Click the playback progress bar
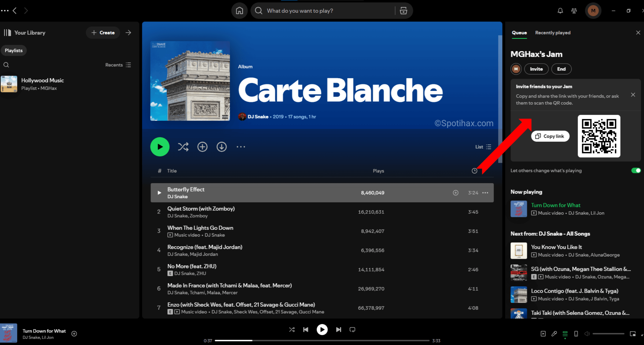644x345 pixels. tap(322, 341)
